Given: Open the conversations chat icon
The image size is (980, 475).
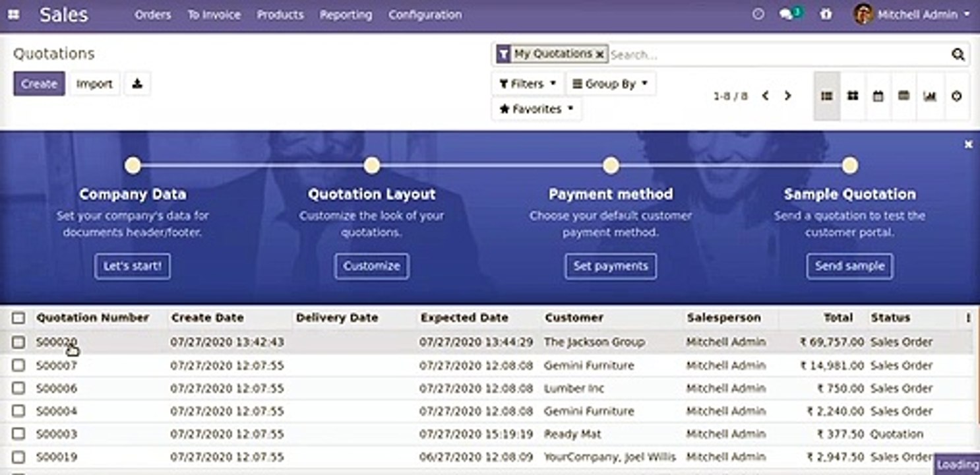Looking at the screenshot, I should 786,14.
